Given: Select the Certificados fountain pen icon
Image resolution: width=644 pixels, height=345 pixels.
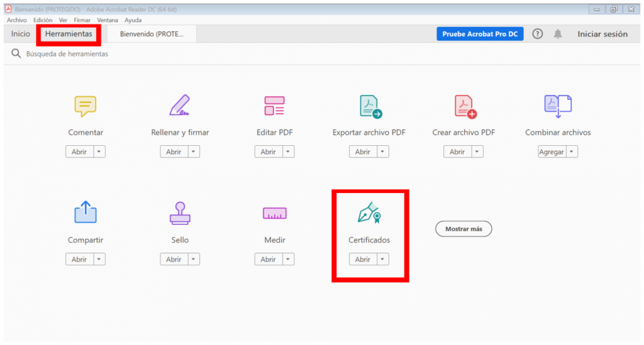Looking at the screenshot, I should [369, 212].
